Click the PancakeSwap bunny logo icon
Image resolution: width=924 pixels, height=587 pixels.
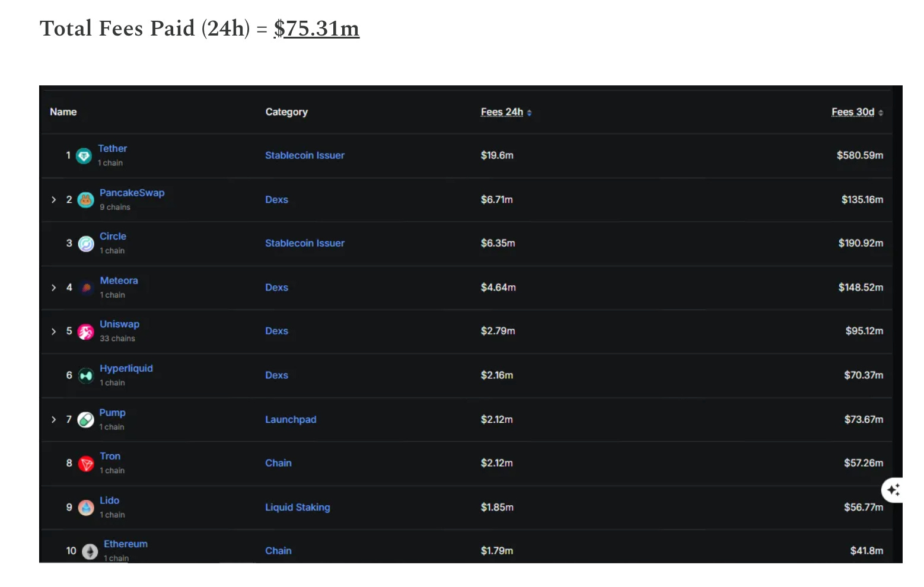(x=86, y=200)
